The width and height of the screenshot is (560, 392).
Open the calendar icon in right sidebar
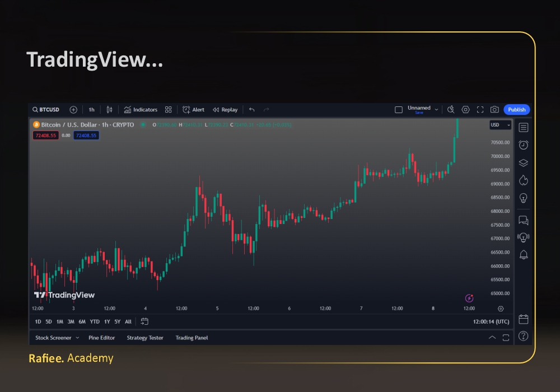pos(524,319)
